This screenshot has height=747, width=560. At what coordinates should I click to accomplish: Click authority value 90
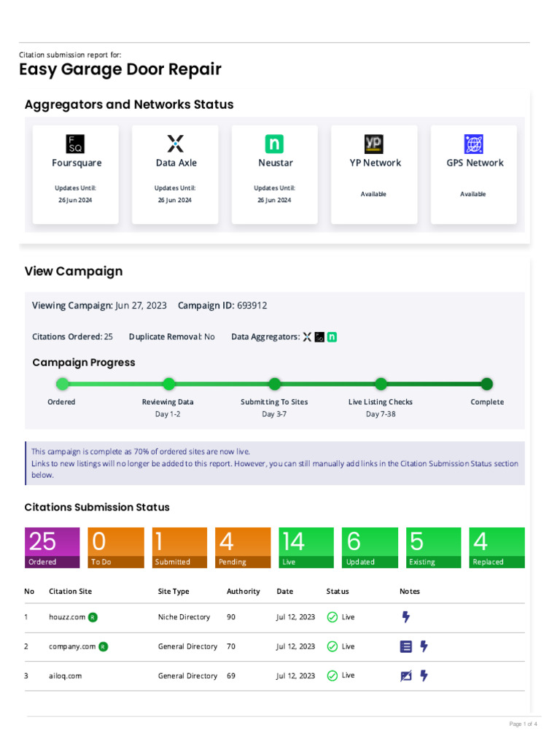tap(231, 617)
